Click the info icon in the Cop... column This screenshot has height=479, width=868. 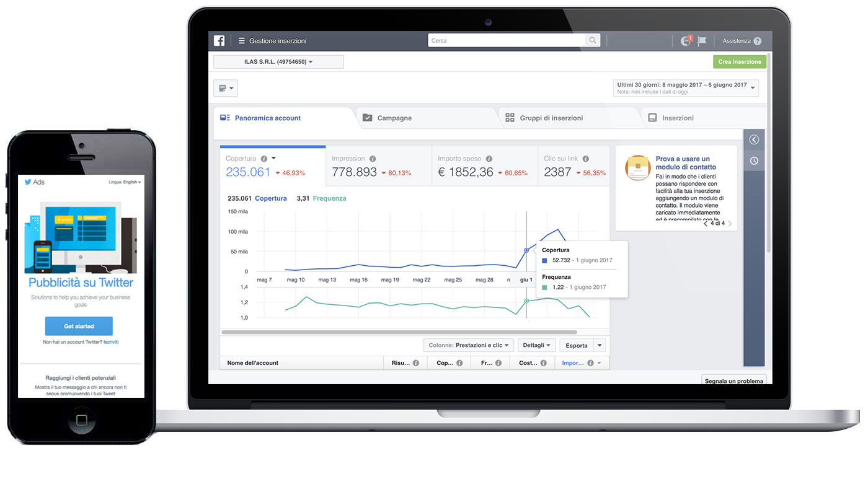point(460,363)
